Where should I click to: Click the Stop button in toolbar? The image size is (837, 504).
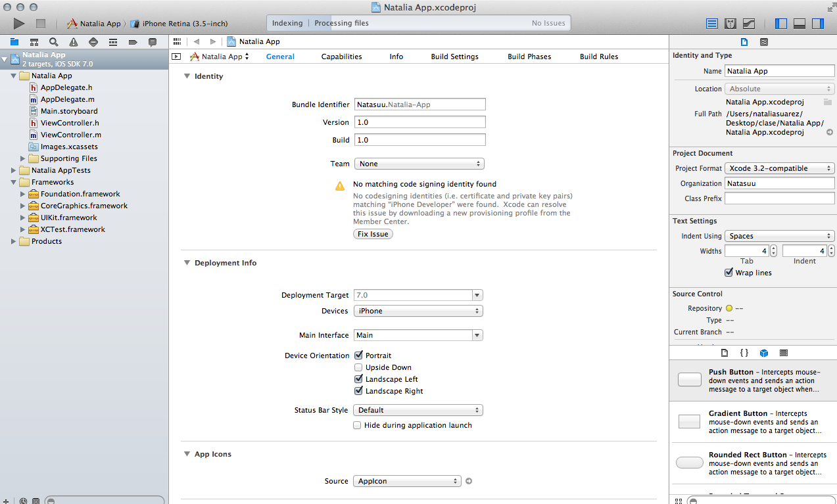pyautogui.click(x=41, y=24)
